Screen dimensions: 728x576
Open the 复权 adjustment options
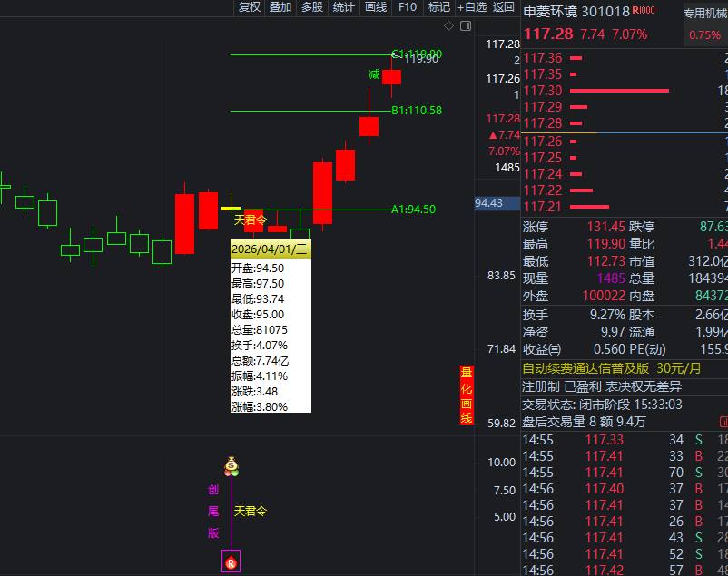click(250, 7)
